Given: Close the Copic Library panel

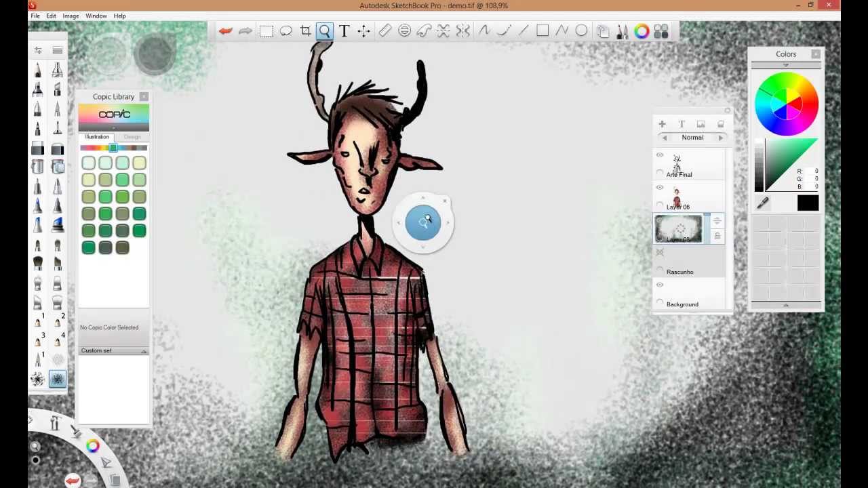Looking at the screenshot, I should coord(143,96).
